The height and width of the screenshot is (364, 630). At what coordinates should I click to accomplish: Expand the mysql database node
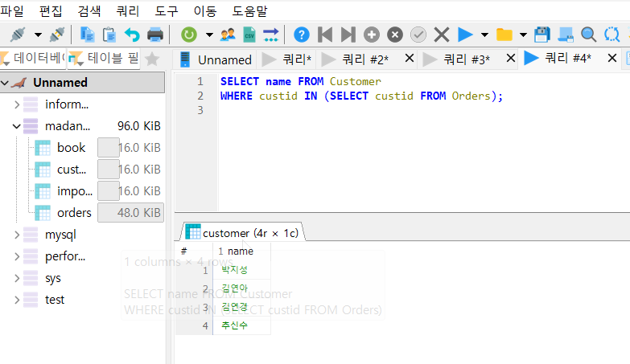point(16,235)
